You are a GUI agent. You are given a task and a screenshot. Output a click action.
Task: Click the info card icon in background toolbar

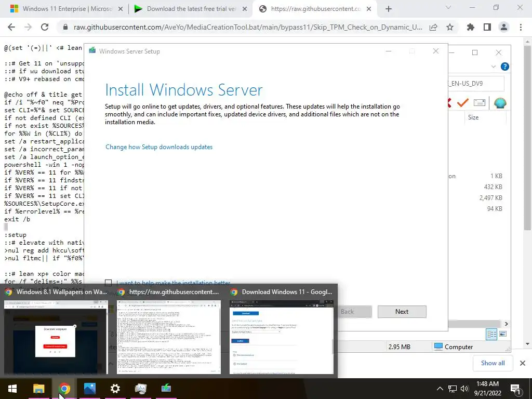click(480, 102)
